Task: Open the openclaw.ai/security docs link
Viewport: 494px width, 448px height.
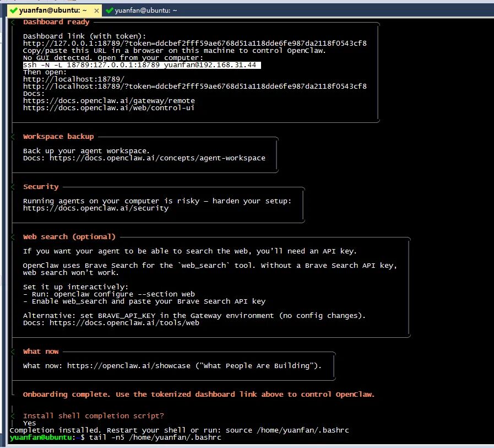Action: point(96,208)
